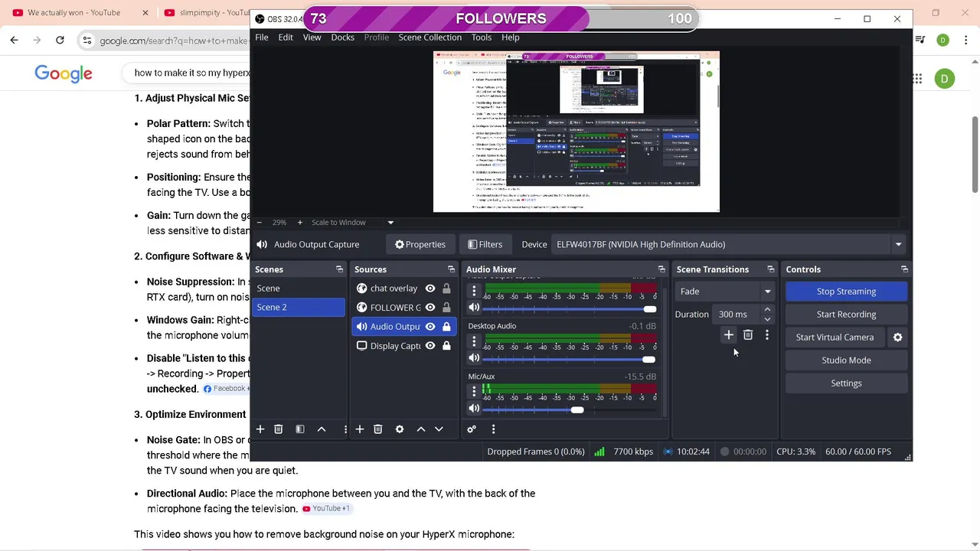Float the Scenes dock panel
The width and height of the screenshot is (980, 551).
(339, 269)
